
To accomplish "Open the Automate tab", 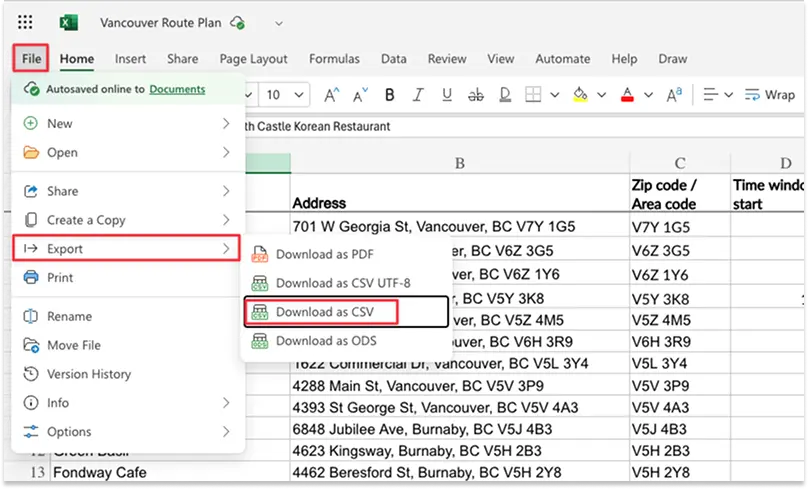I will click(x=563, y=59).
